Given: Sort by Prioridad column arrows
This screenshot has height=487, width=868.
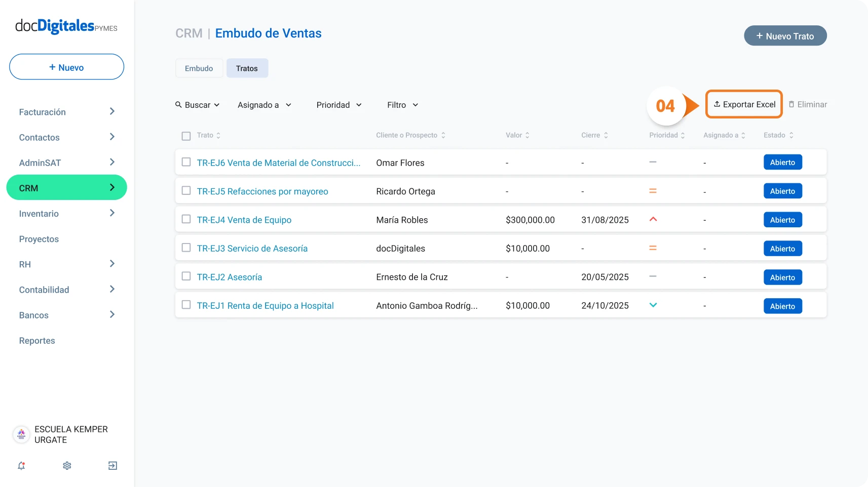Looking at the screenshot, I should coord(683,136).
